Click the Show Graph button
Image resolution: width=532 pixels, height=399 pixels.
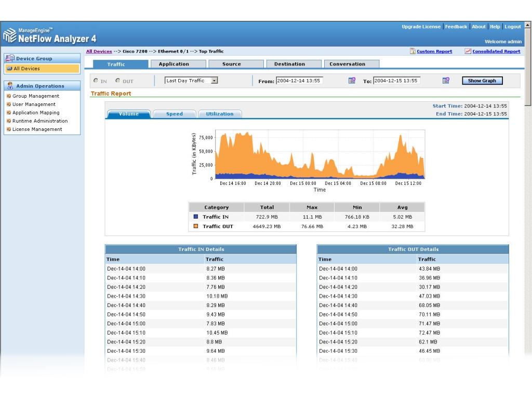point(482,81)
